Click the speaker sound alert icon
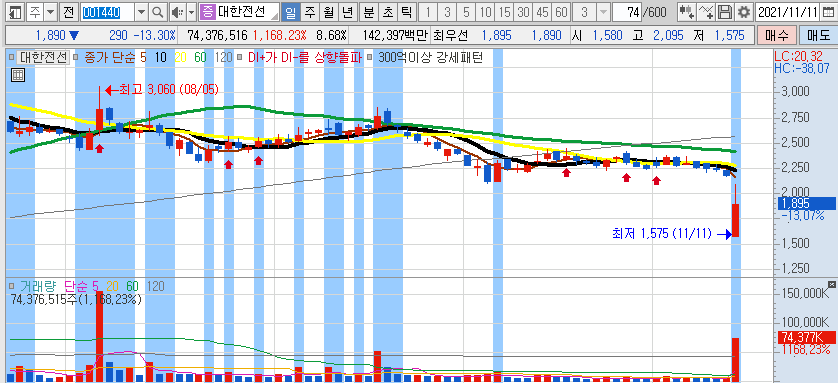This screenshot has width=838, height=383. pos(177,12)
